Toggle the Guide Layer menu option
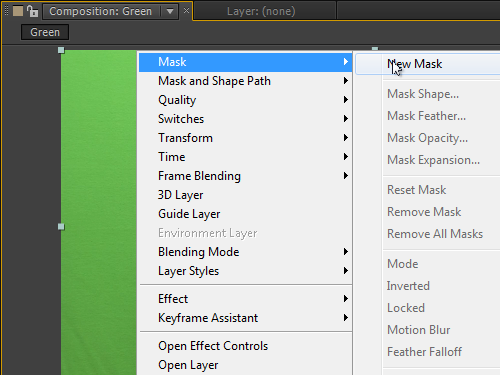Image resolution: width=500 pixels, height=375 pixels. (x=245, y=214)
